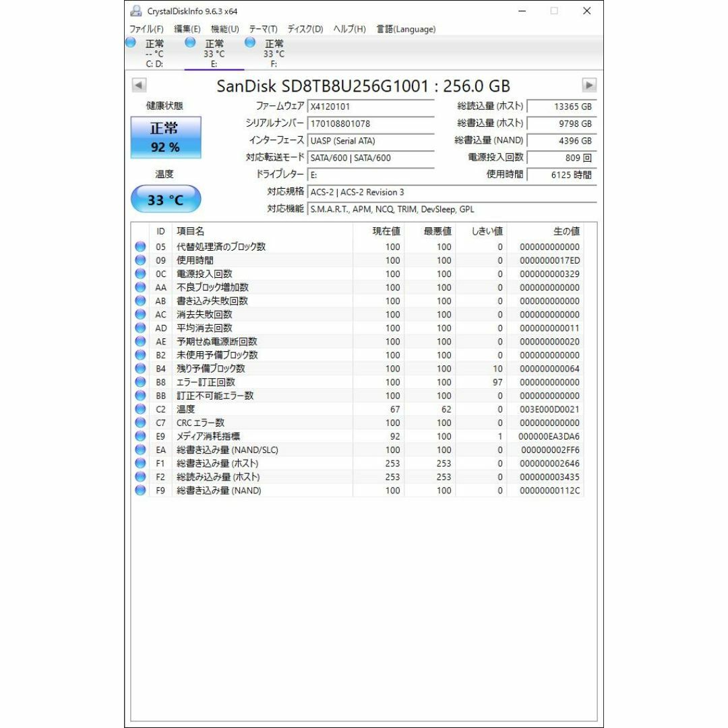Viewport: 728px width, 728px height.
Task: Click blue status icon of attribute C7
Action: 140,423
